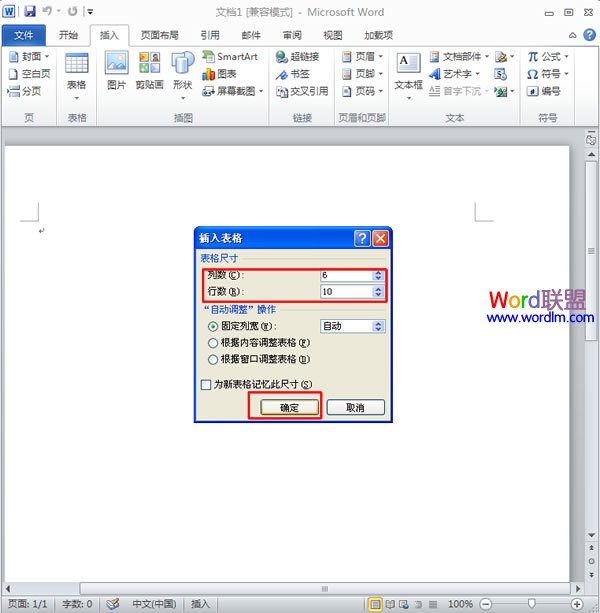The width and height of the screenshot is (600, 613).
Task: Click the Insert (插入) mode status button
Action: (200, 604)
